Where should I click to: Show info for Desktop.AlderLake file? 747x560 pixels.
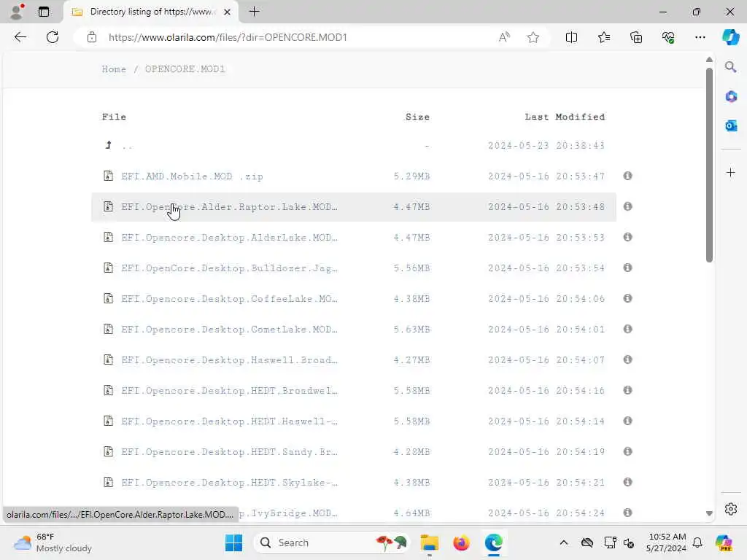pyautogui.click(x=627, y=237)
